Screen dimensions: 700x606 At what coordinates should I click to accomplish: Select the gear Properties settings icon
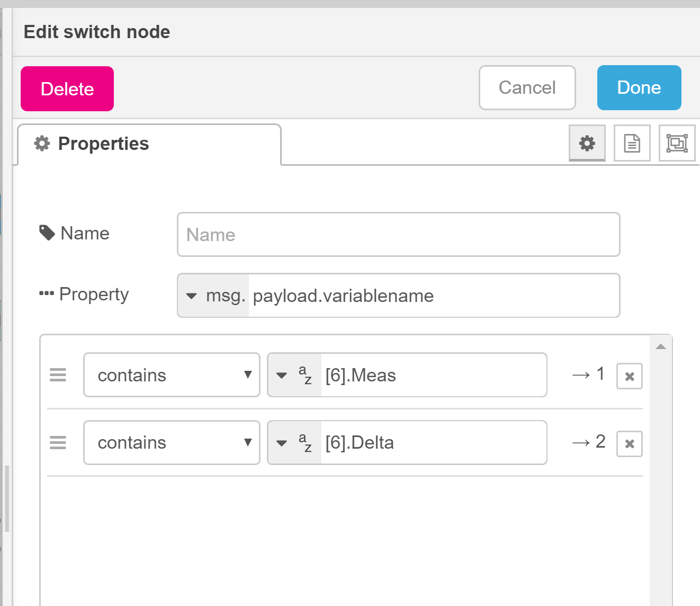[x=587, y=143]
